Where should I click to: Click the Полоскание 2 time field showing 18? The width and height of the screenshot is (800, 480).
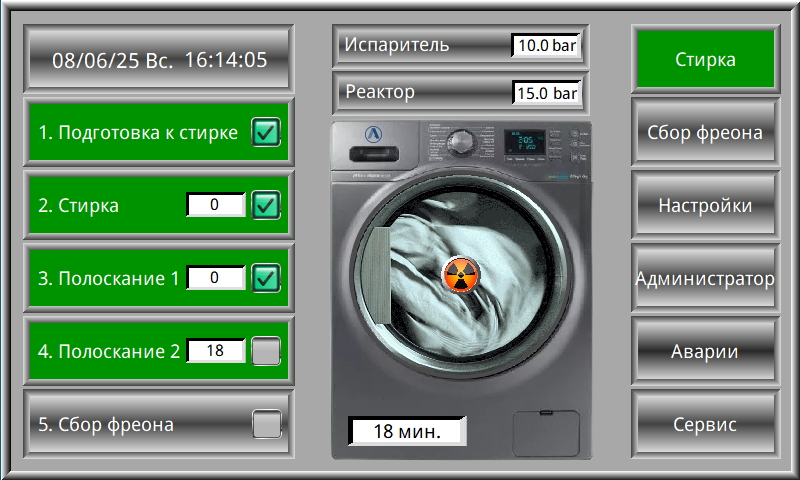tap(215, 351)
